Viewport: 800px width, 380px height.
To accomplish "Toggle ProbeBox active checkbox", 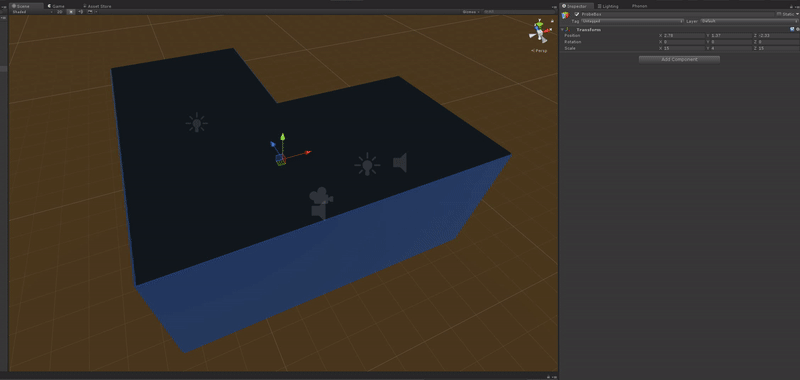I will pos(577,14).
